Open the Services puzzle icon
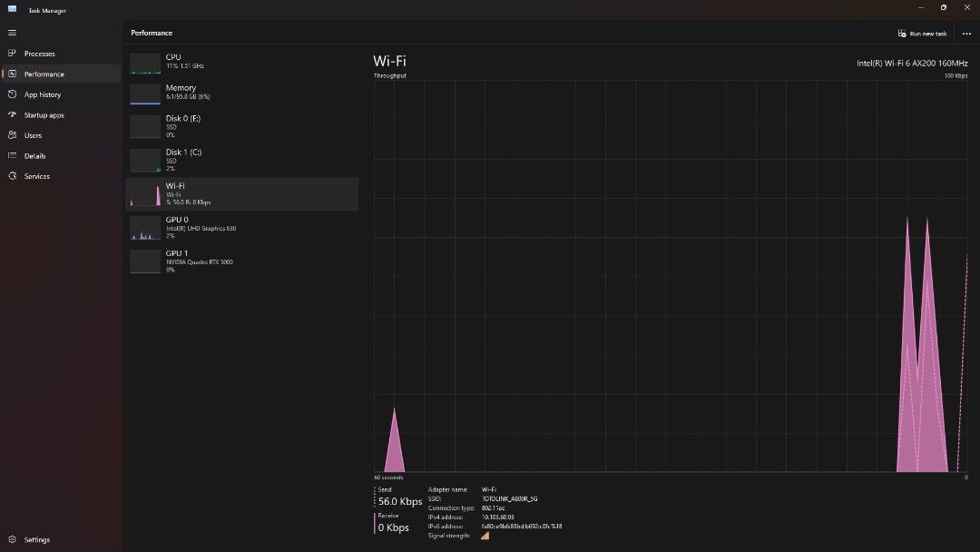Image resolution: width=980 pixels, height=552 pixels. [12, 176]
